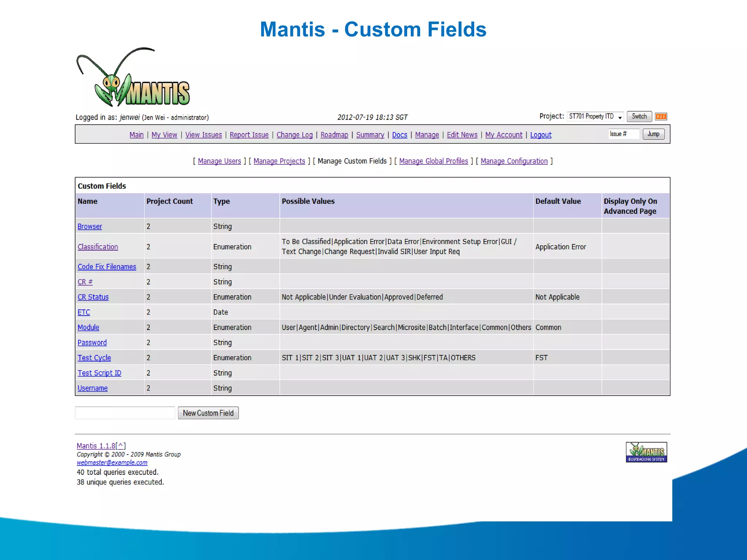
Task: Click the [^] new version check link
Action: pos(121,446)
